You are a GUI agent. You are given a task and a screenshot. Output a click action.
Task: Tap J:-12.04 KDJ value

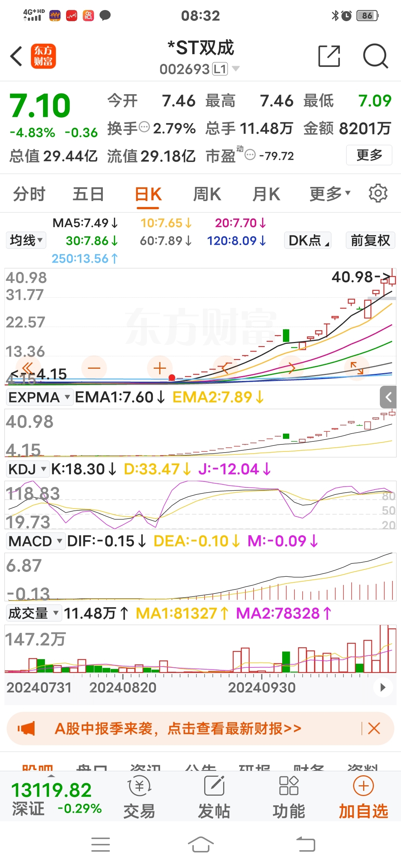tap(235, 469)
